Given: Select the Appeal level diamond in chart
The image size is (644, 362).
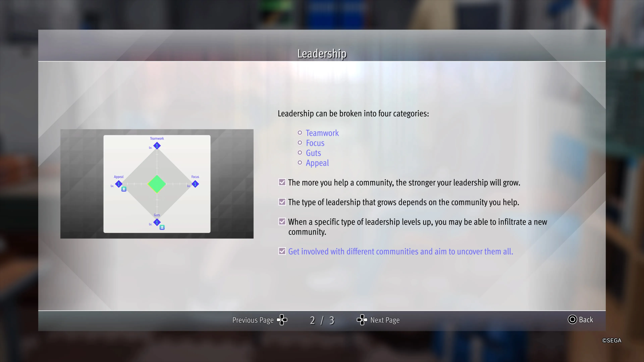Looking at the screenshot, I should pos(119,184).
